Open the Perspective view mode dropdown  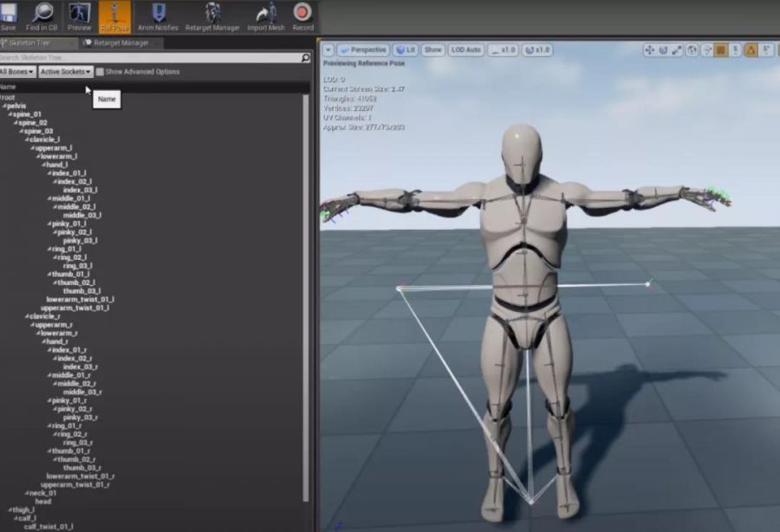(363, 50)
